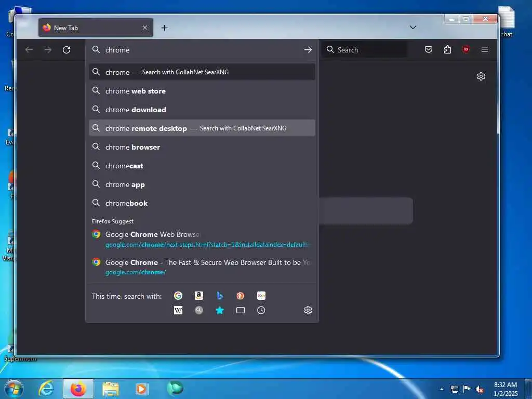Search Bookmarks using the star icon
This screenshot has height=399, width=532.
(x=220, y=310)
